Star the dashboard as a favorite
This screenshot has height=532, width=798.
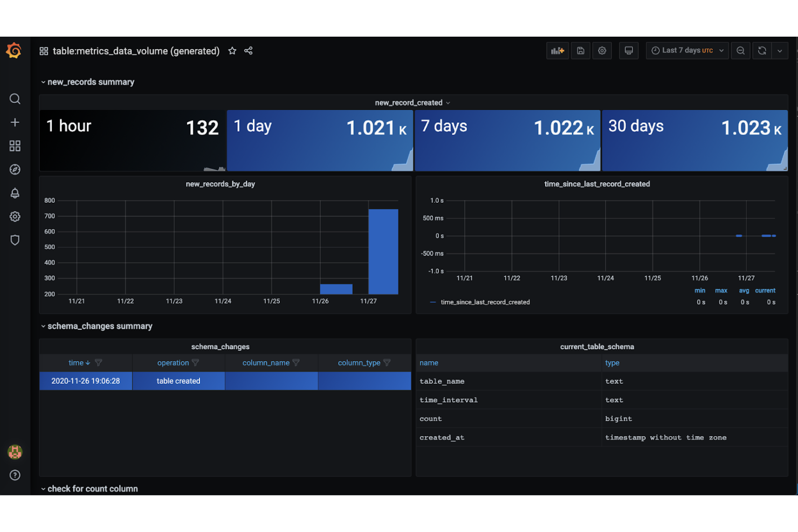coord(232,51)
